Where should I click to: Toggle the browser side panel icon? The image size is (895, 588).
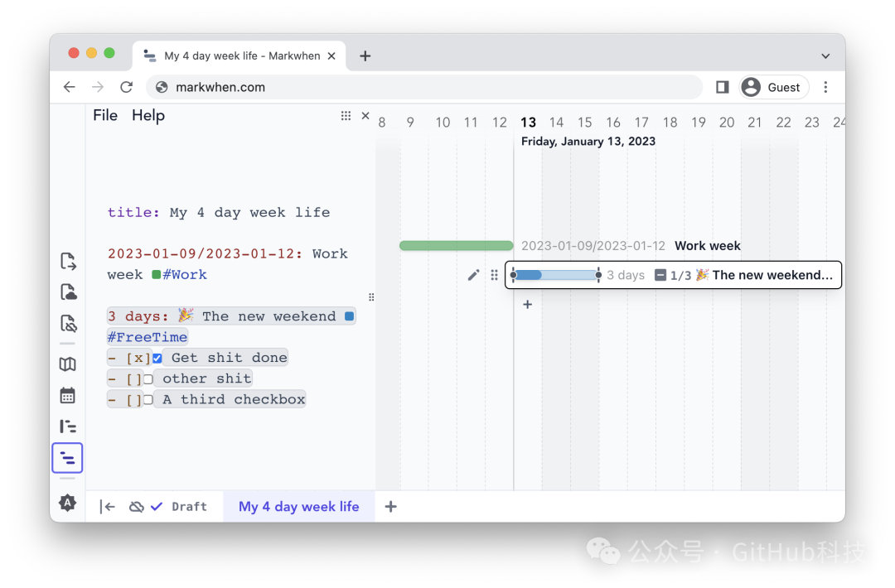coord(722,87)
